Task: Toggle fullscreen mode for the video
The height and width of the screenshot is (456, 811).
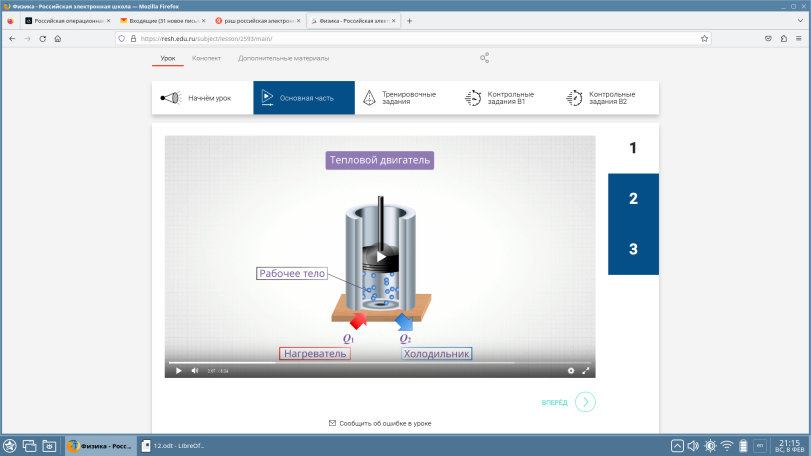Action: (x=586, y=370)
